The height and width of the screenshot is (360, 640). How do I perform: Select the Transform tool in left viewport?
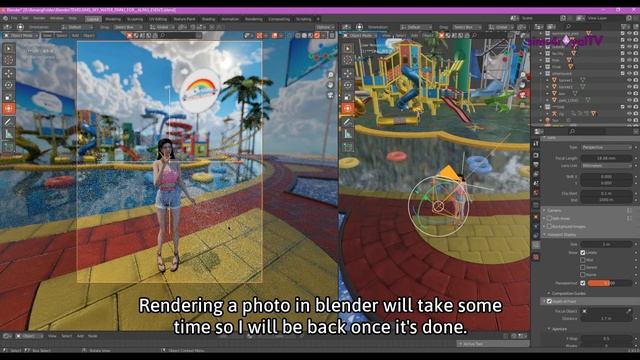(9, 109)
